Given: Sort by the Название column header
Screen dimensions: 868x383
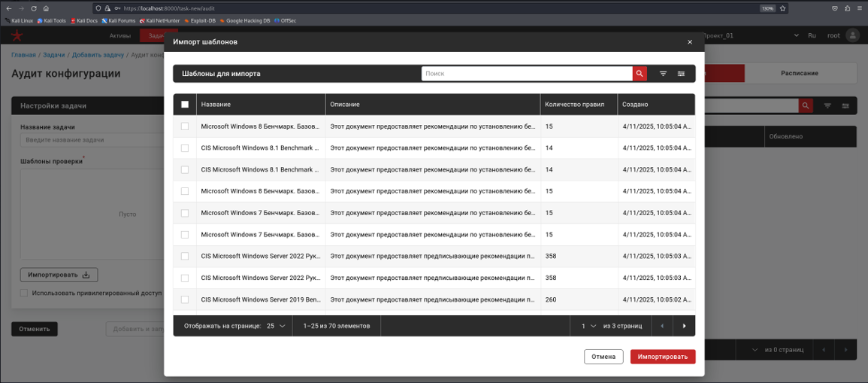Looking at the screenshot, I should pos(216,105).
